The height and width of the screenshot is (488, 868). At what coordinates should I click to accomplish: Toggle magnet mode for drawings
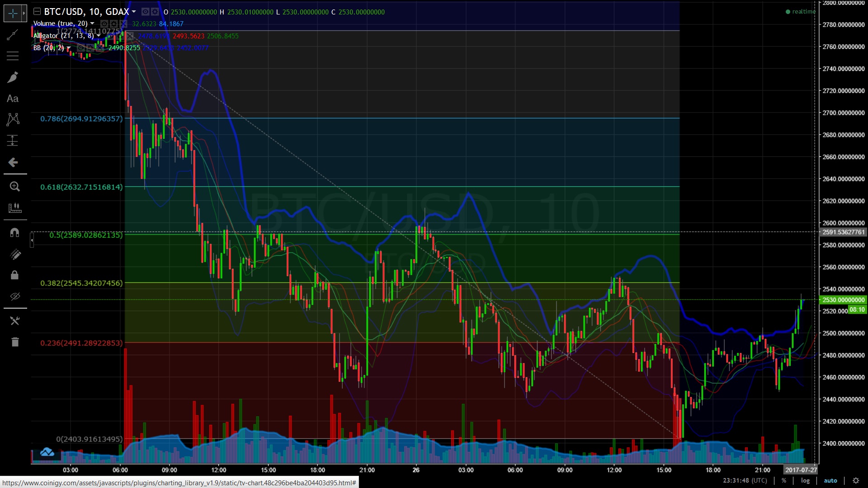pyautogui.click(x=14, y=233)
